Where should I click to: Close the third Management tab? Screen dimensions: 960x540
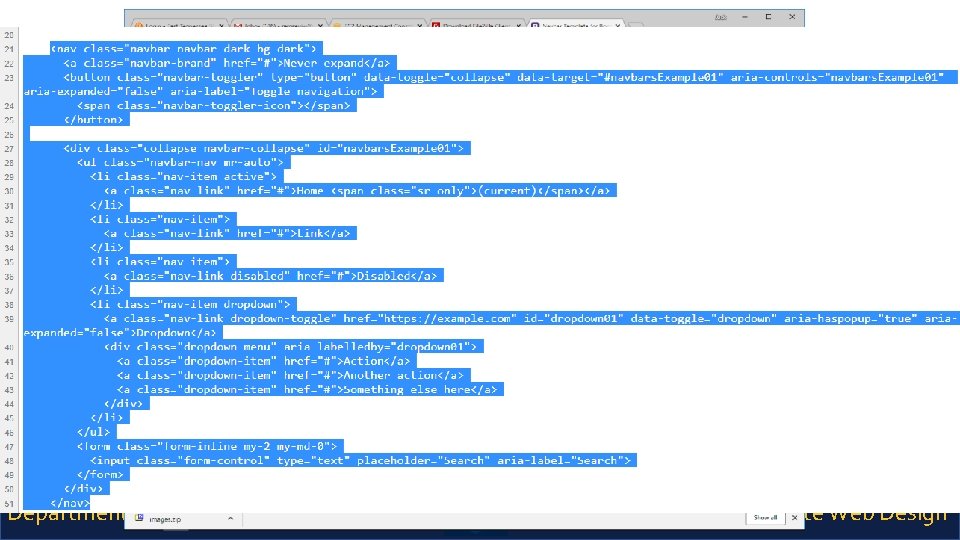pyautogui.click(x=419, y=26)
